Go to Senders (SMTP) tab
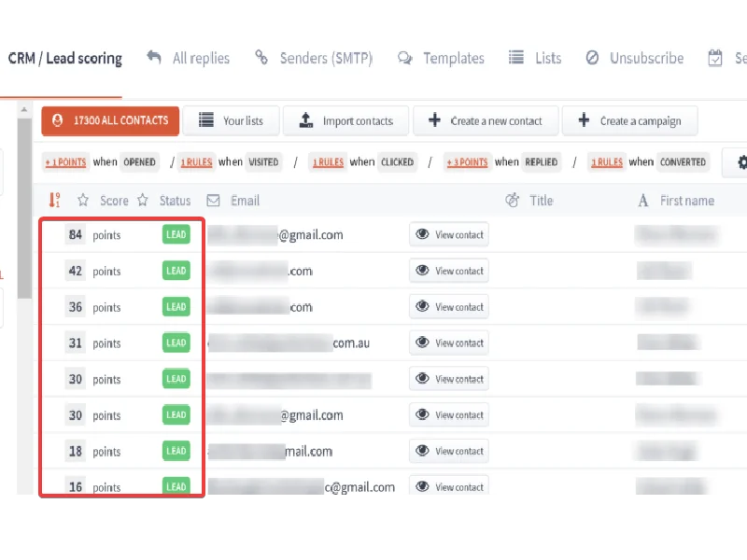The height and width of the screenshot is (560, 747). coord(326,58)
